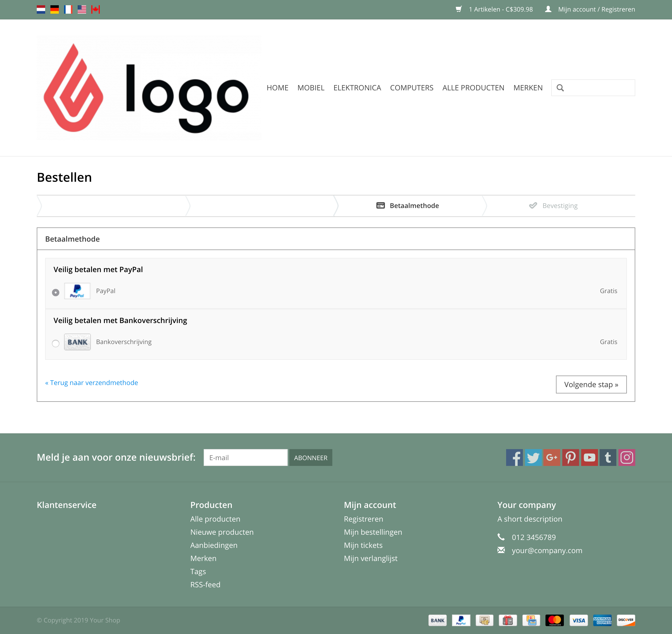Image resolution: width=672 pixels, height=634 pixels.
Task: Click the PayPal payment icon
Action: coord(77,291)
